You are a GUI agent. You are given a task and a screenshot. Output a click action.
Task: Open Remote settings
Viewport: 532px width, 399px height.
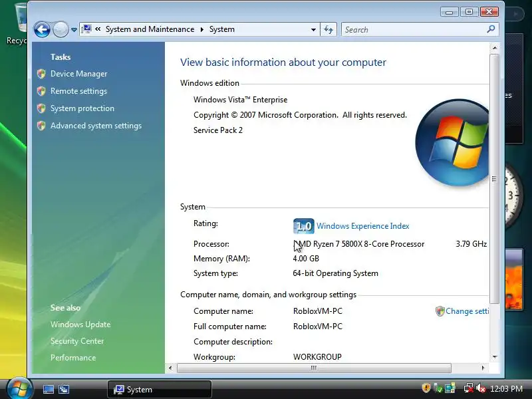(x=78, y=91)
